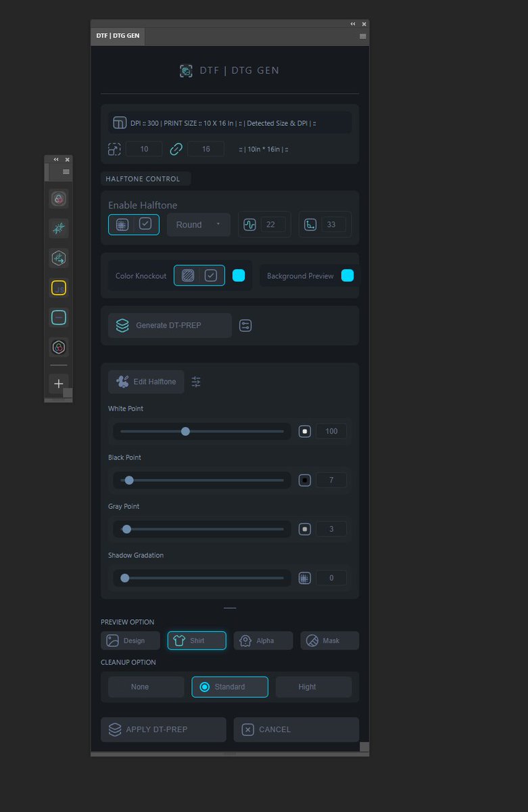Click the width dimension icon beside 10
This screenshot has height=812, width=528.
click(x=114, y=149)
